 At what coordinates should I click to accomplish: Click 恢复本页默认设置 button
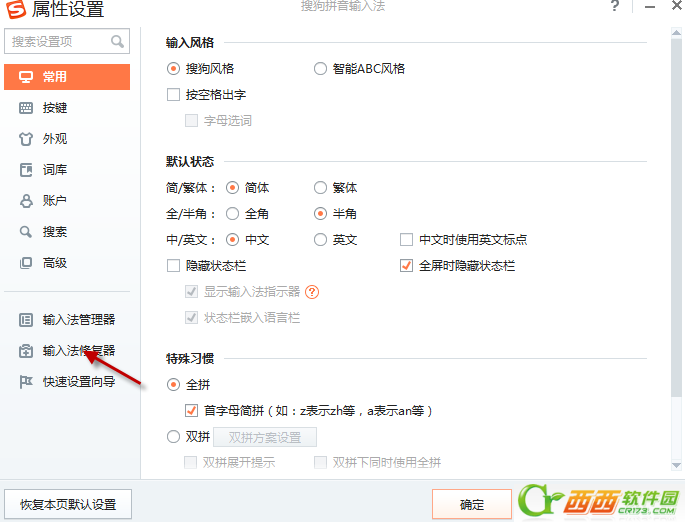pyautogui.click(x=68, y=505)
